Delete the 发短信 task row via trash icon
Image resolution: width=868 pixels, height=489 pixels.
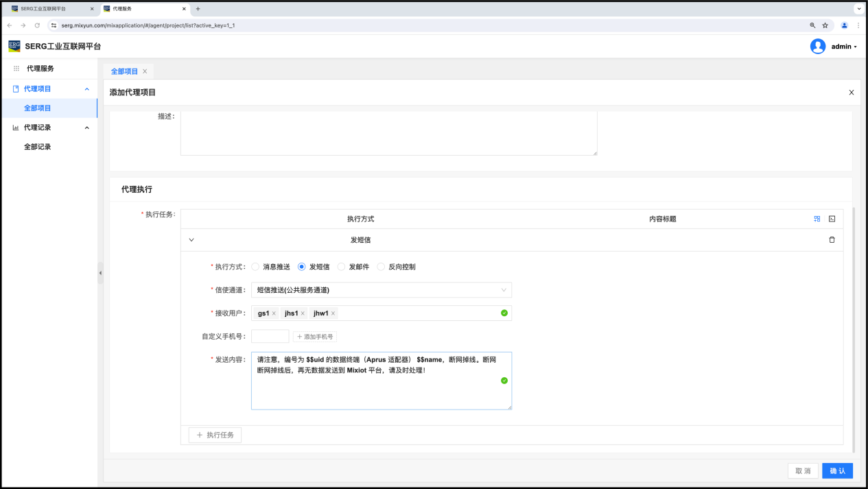tap(832, 240)
